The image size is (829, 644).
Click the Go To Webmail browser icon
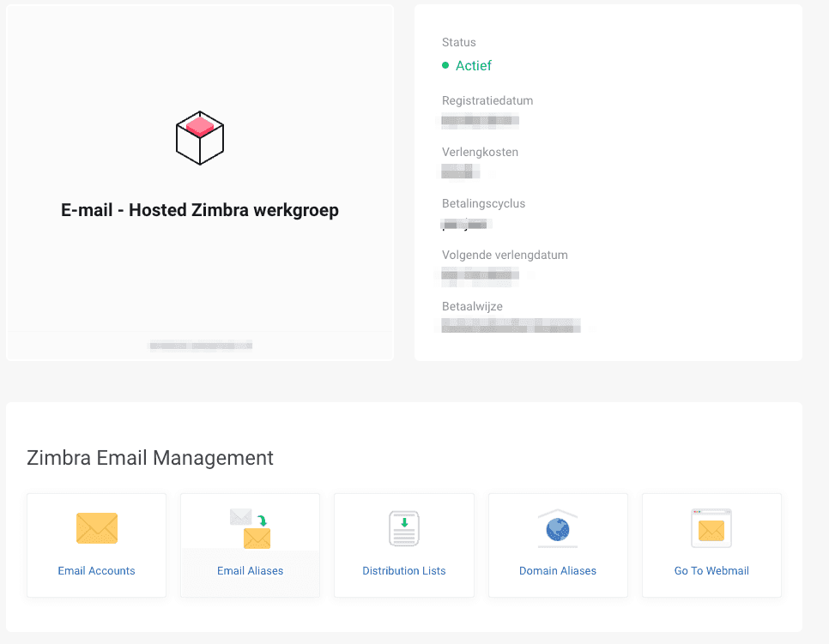[711, 528]
